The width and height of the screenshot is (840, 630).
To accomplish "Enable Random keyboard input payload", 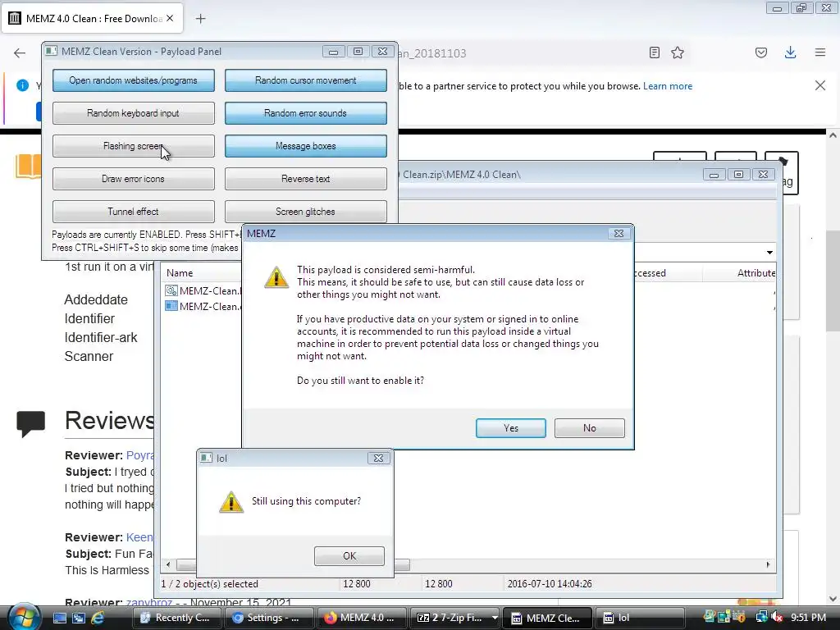I will [x=134, y=113].
